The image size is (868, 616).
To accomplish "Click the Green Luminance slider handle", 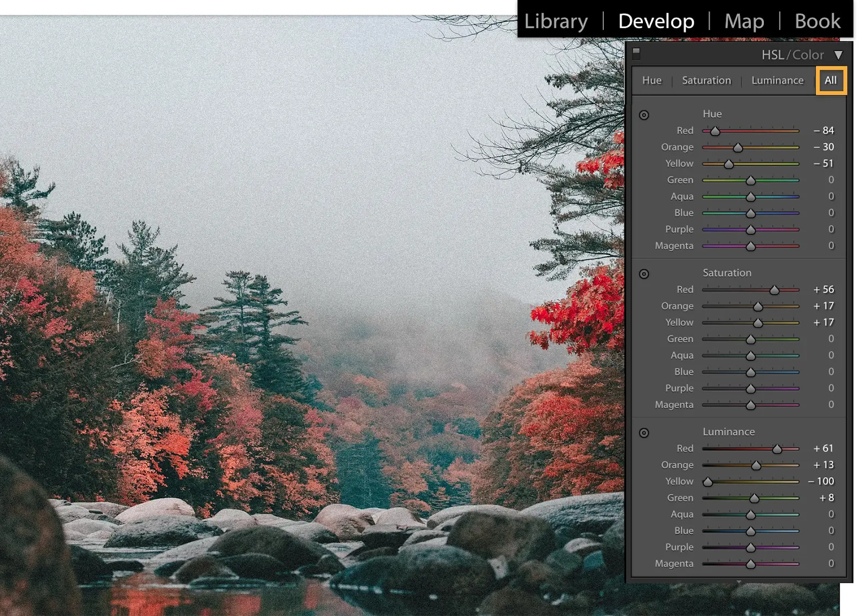I will coord(754,498).
